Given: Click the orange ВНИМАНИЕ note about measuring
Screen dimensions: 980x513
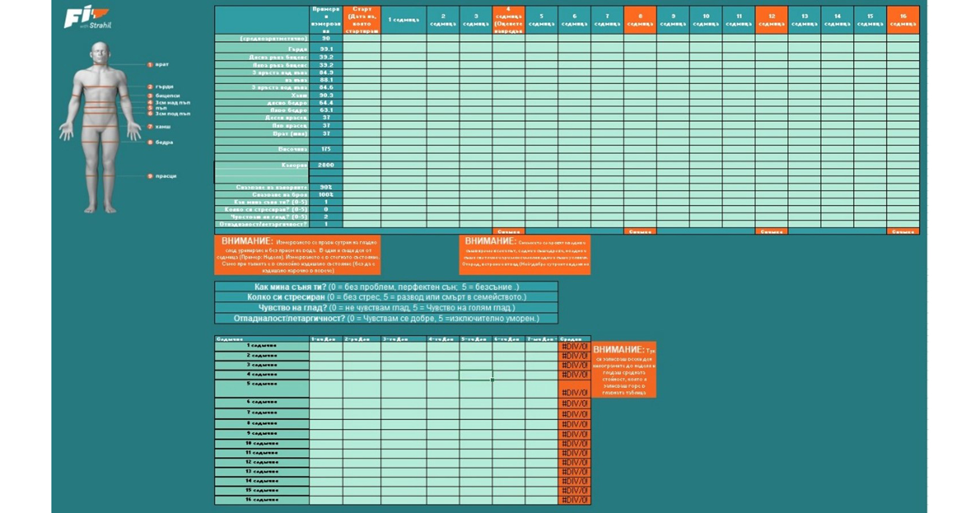Looking at the screenshot, I should 298,255.
